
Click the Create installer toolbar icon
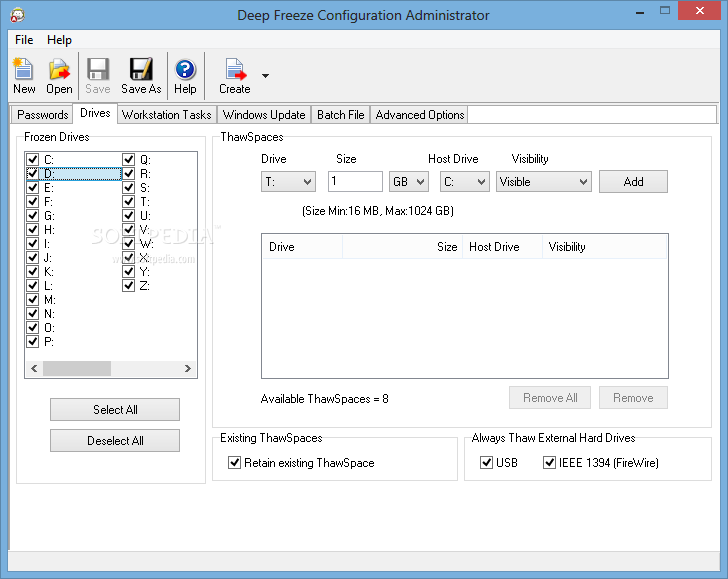[x=235, y=76]
